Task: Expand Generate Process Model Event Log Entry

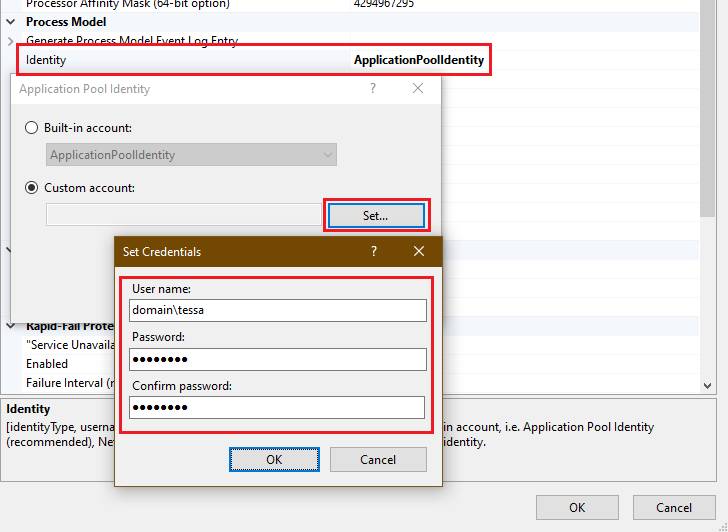Action: pyautogui.click(x=11, y=41)
